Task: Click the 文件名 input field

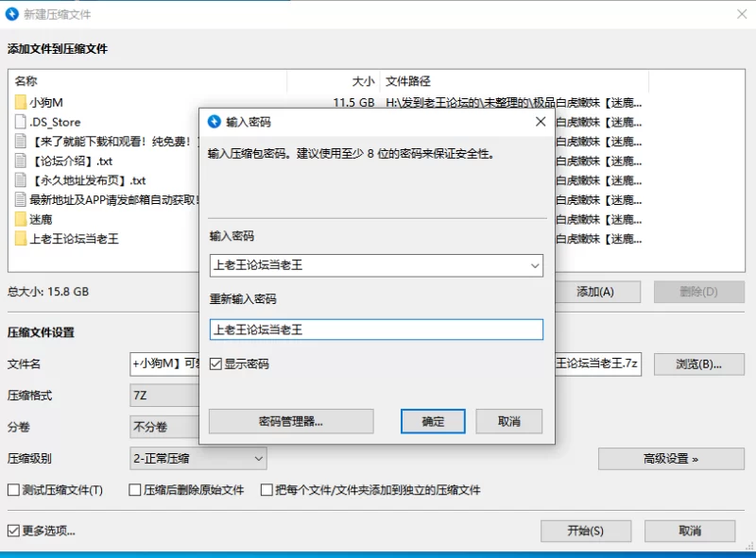Action: pyautogui.click(x=163, y=364)
